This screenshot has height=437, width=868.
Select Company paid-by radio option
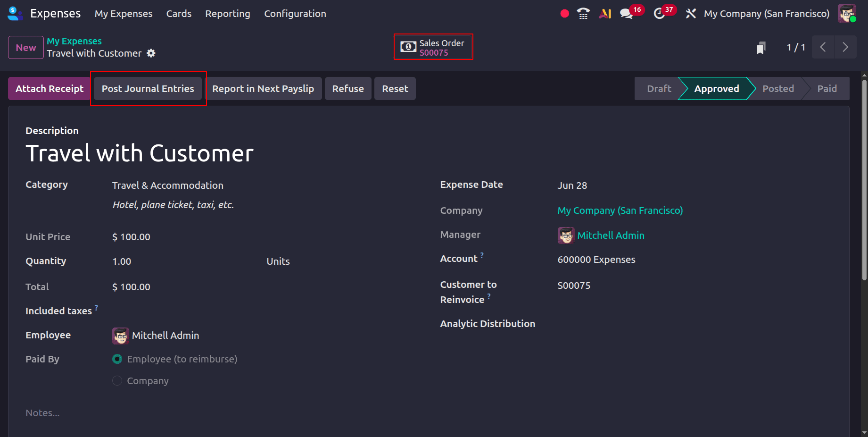click(117, 381)
